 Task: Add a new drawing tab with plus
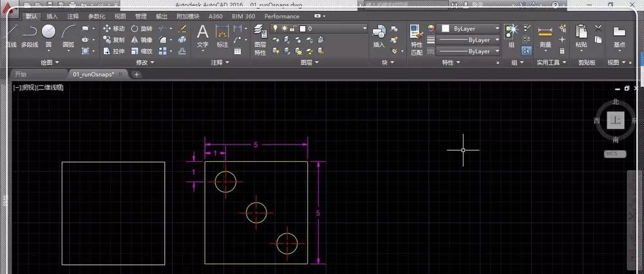point(137,75)
